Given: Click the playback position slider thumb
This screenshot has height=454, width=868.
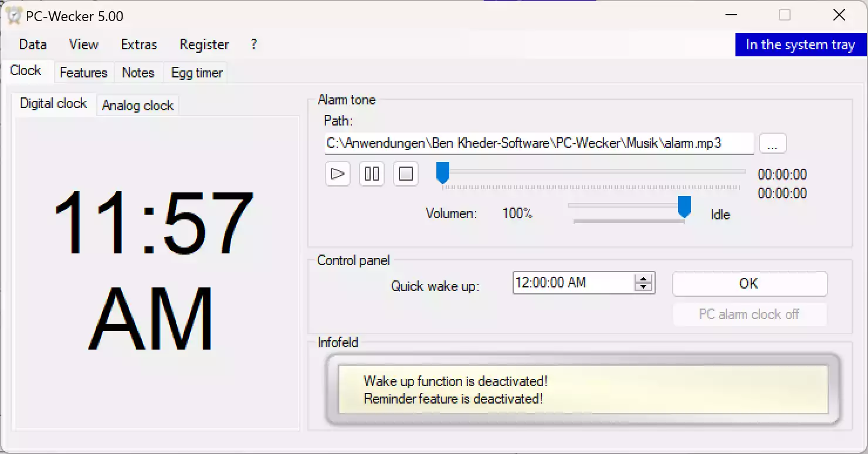Looking at the screenshot, I should [443, 173].
